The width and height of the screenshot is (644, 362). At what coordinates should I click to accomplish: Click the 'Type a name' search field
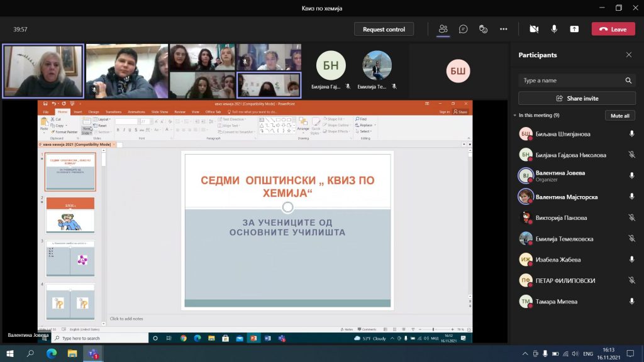(x=569, y=80)
